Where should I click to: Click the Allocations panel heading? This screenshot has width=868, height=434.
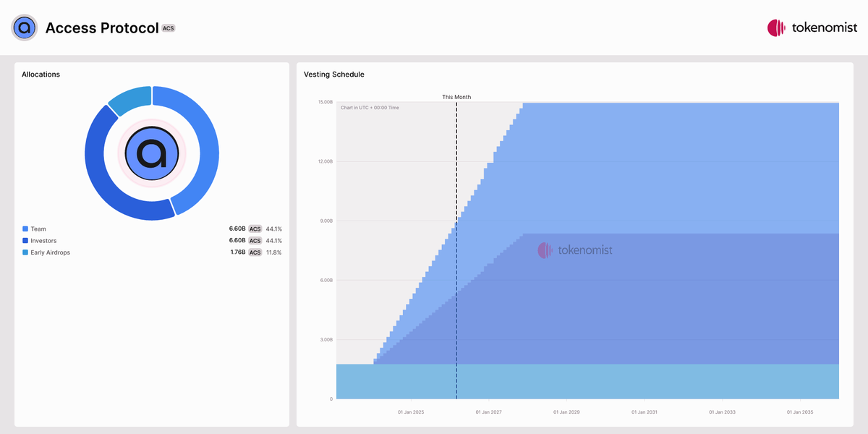pos(41,75)
